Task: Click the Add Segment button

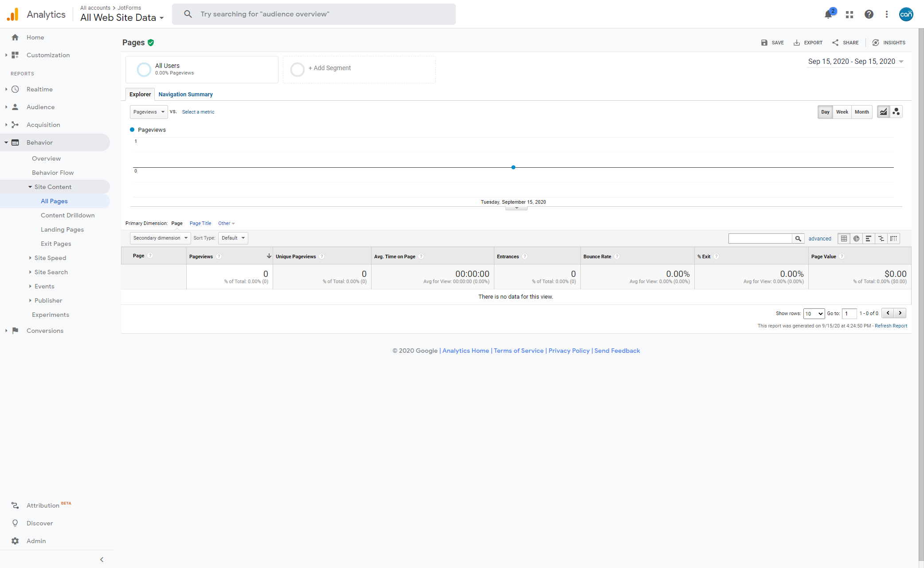Action: pyautogui.click(x=328, y=68)
